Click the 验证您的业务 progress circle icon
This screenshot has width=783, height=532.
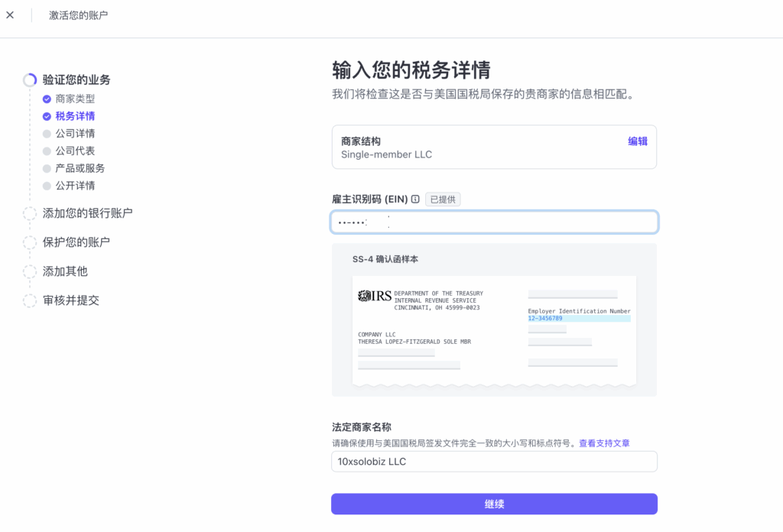30,80
